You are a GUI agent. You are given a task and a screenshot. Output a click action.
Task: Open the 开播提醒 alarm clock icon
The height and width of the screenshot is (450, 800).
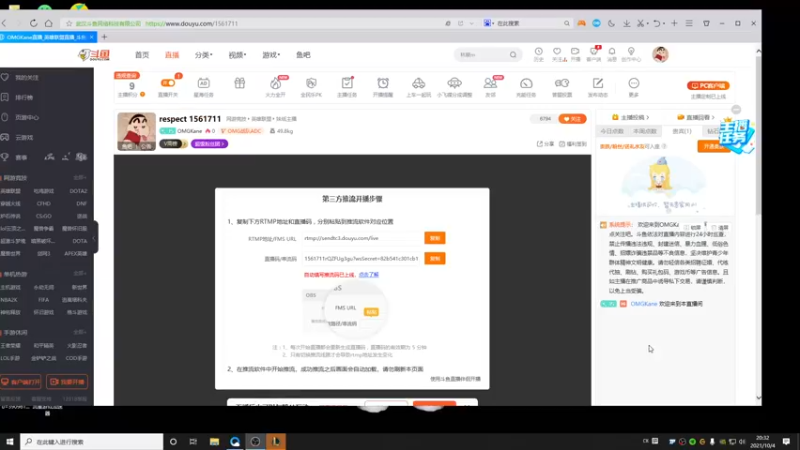pyautogui.click(x=383, y=83)
